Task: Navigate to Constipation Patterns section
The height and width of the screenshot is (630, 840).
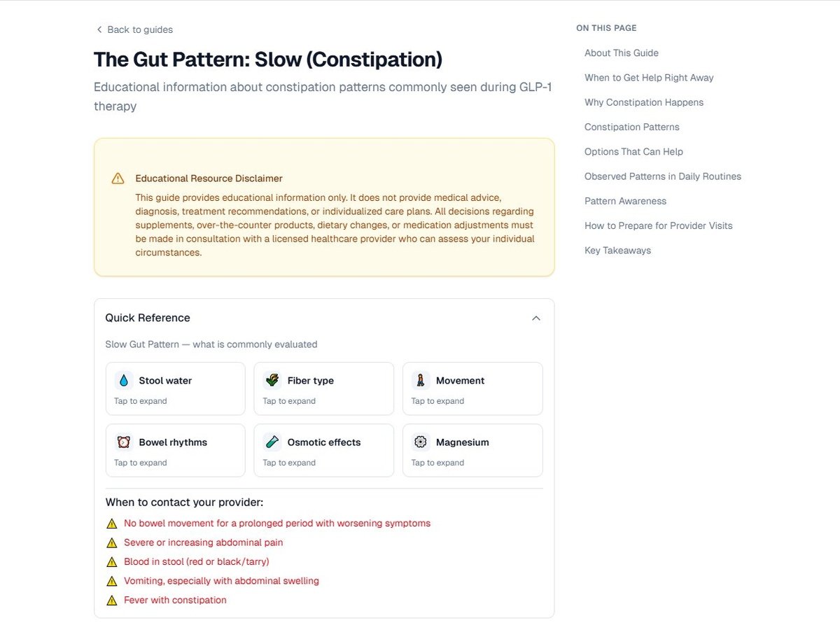Action: pyautogui.click(x=631, y=127)
